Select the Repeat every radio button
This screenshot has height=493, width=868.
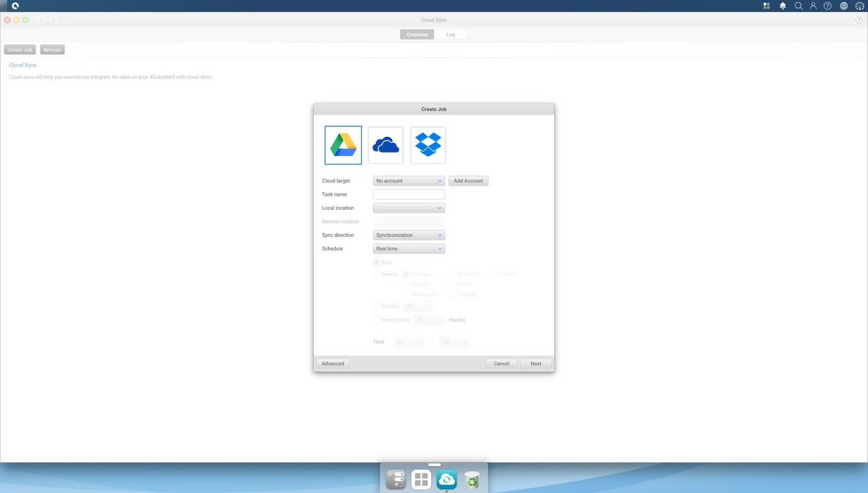376,320
